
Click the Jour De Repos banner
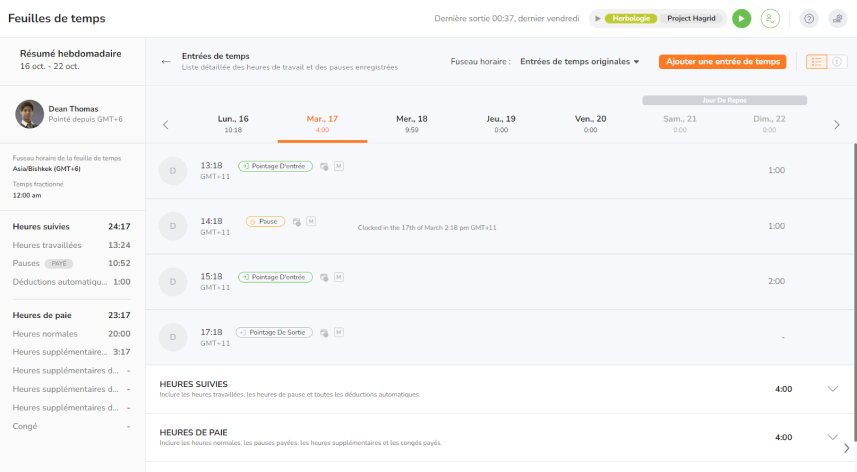tap(724, 101)
